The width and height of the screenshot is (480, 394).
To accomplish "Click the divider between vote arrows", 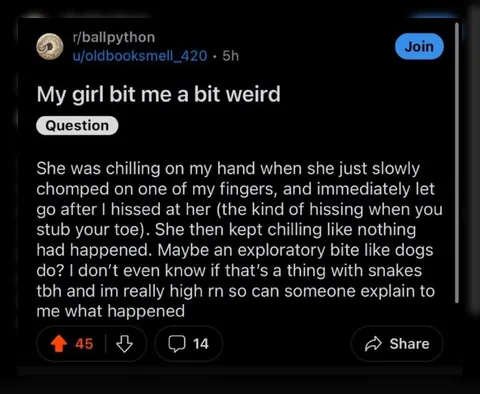I will [x=106, y=344].
